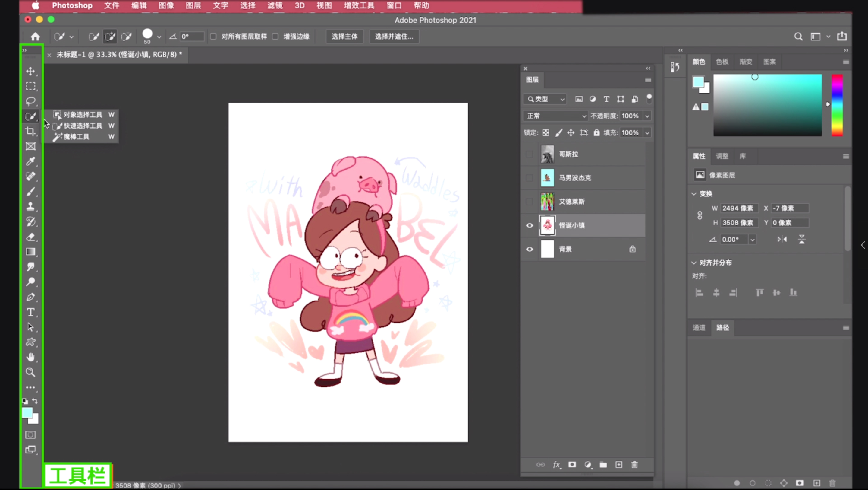The width and height of the screenshot is (868, 490).
Task: Select the Hand tool
Action: pyautogui.click(x=31, y=357)
